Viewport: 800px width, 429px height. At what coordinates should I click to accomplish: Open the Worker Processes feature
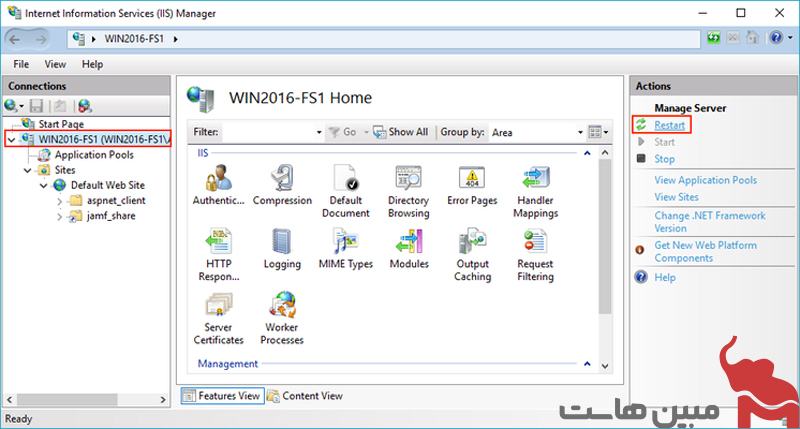pyautogui.click(x=282, y=318)
